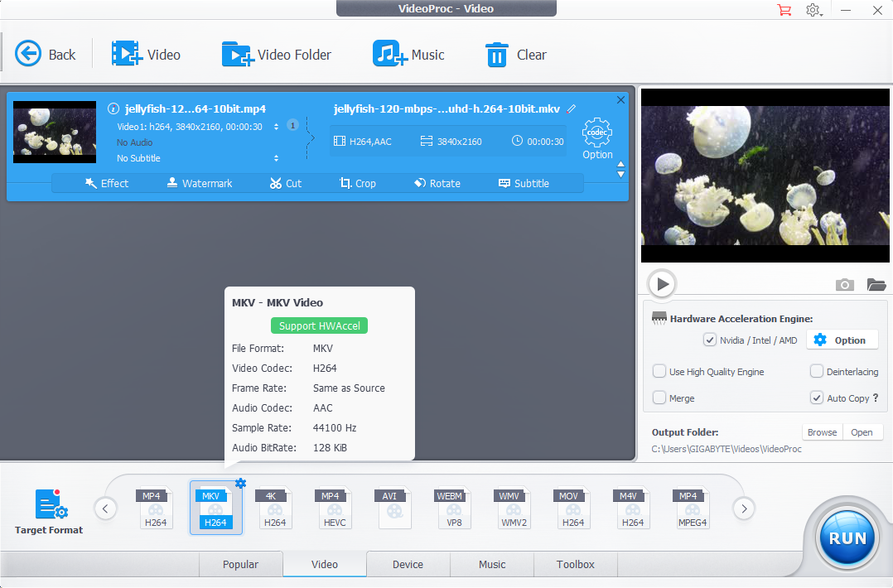
Task: Toggle the Auto Copy checkbox
Action: [817, 398]
